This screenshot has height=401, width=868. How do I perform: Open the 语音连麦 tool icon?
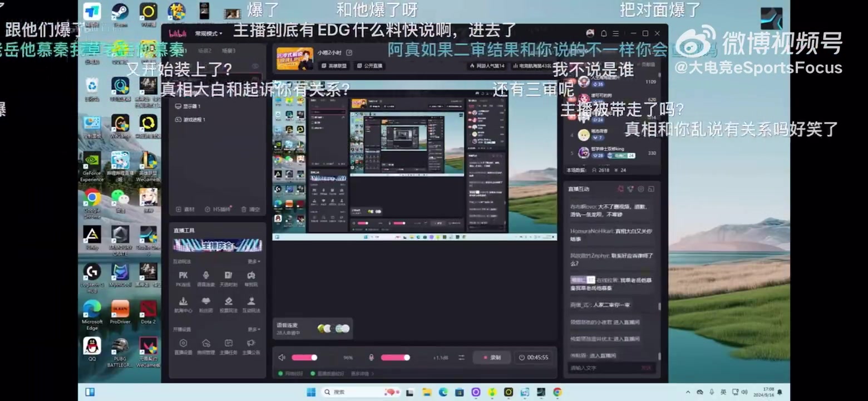[206, 279]
